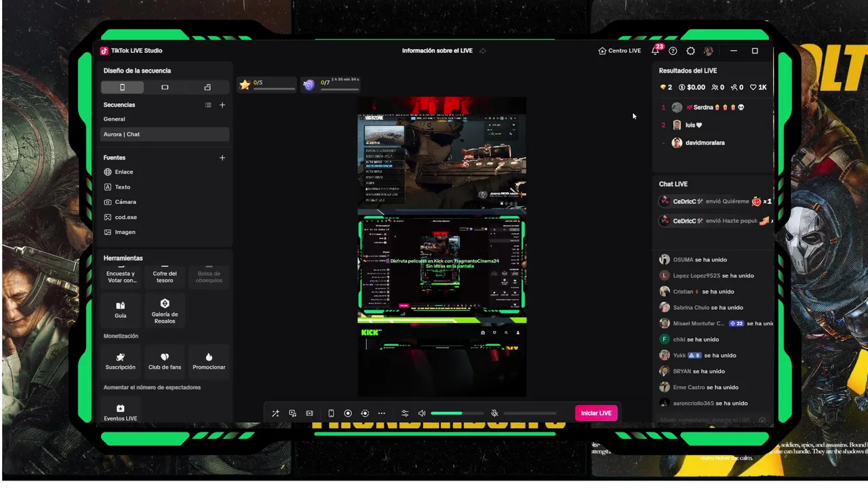Add a new sequence with plus icon
The image size is (868, 488).
[222, 105]
